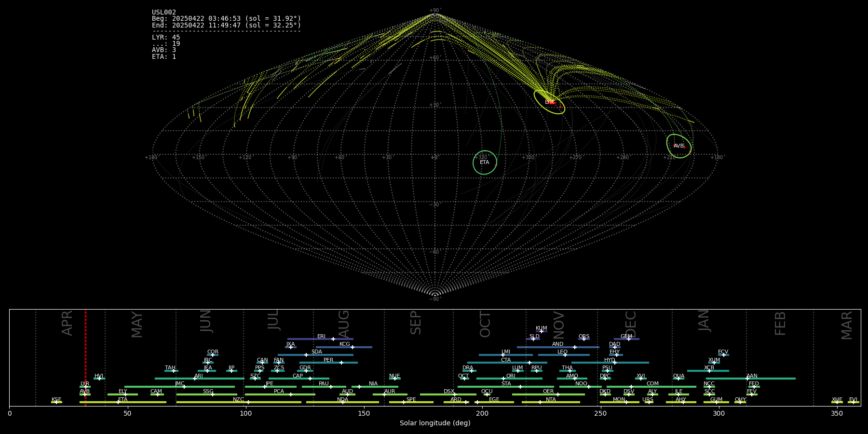Click the peak marker on the XHE bar
The height and width of the screenshot is (434, 868).
(x=837, y=402)
